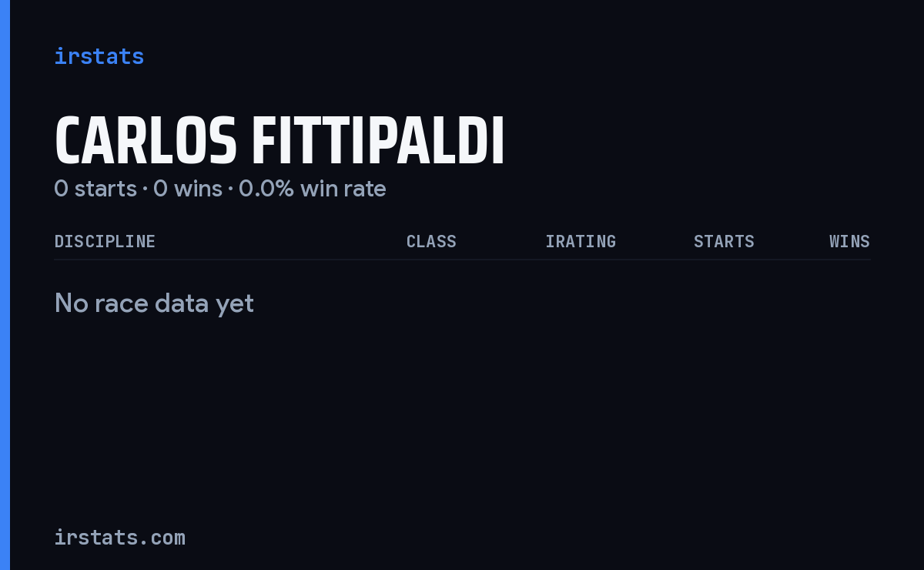This screenshot has width=924, height=570.
Task: Sort table by WINS column header
Action: click(x=849, y=241)
